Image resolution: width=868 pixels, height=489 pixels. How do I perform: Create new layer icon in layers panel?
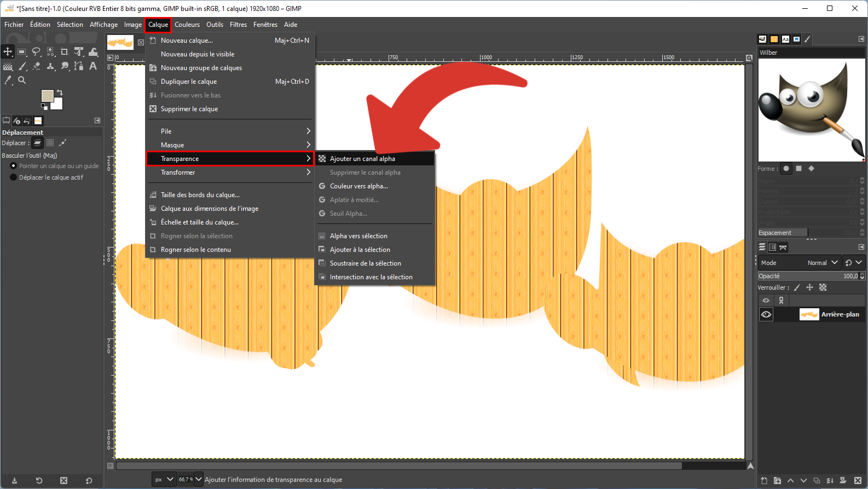(764, 481)
